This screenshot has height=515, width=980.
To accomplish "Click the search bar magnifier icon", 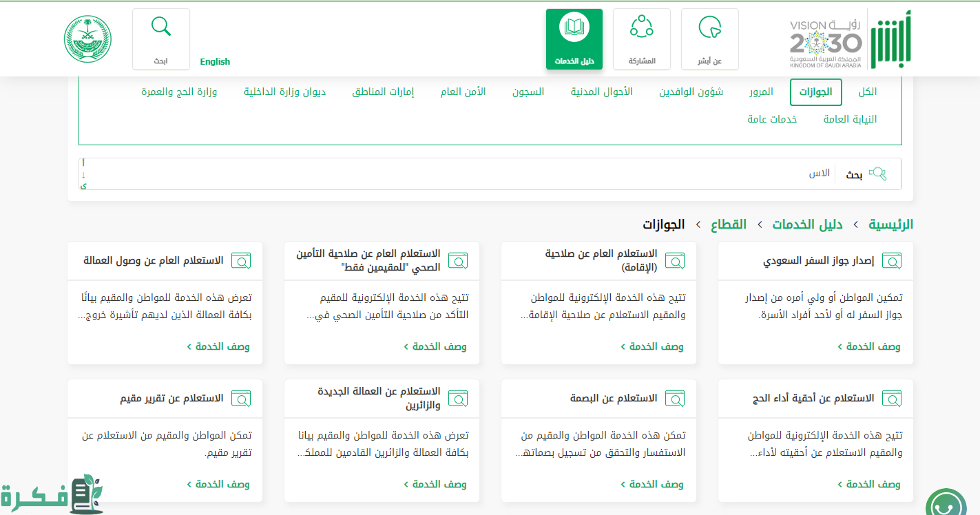I will point(877,174).
